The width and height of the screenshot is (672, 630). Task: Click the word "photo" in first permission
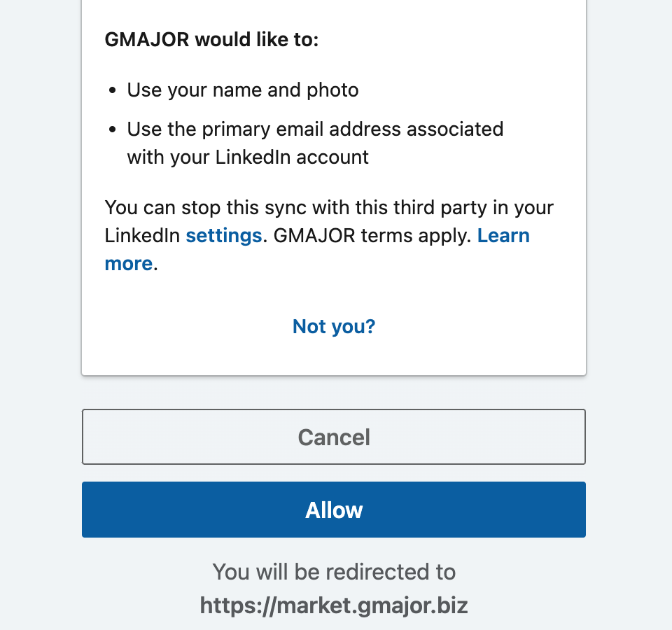click(332, 90)
